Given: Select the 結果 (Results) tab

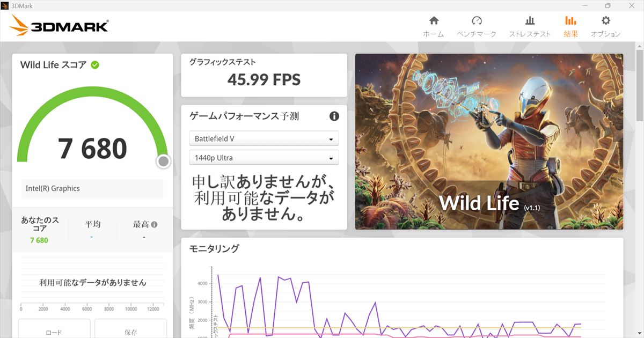Looking at the screenshot, I should [x=570, y=26].
